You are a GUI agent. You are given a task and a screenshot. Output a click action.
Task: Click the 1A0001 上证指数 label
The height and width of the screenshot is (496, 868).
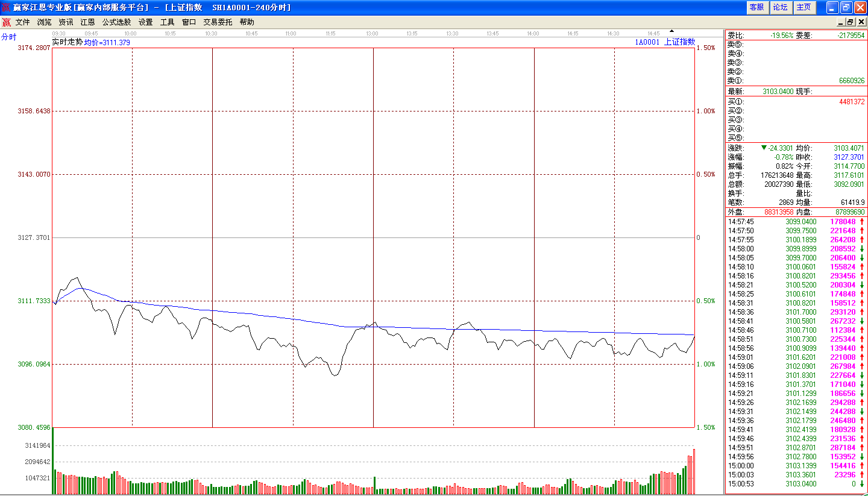click(664, 42)
